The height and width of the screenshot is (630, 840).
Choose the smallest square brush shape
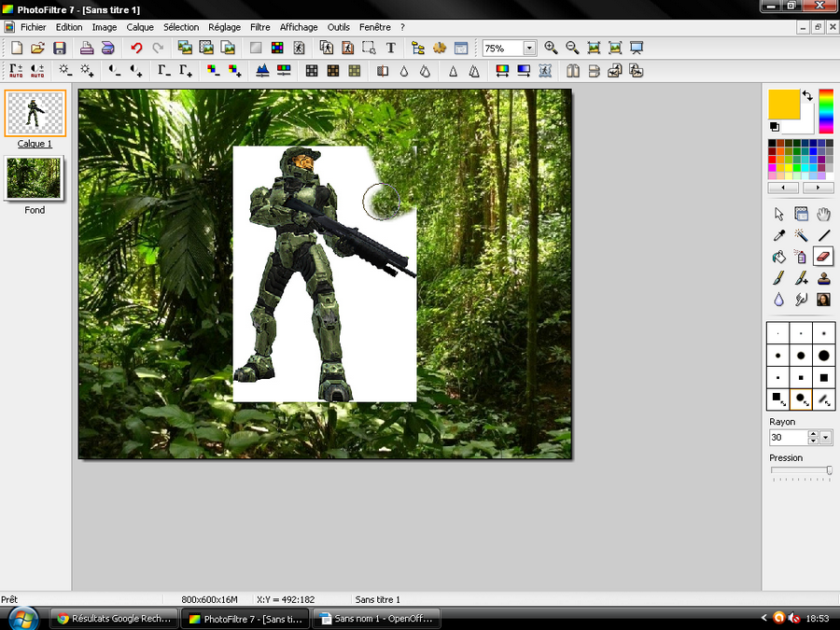coord(777,378)
